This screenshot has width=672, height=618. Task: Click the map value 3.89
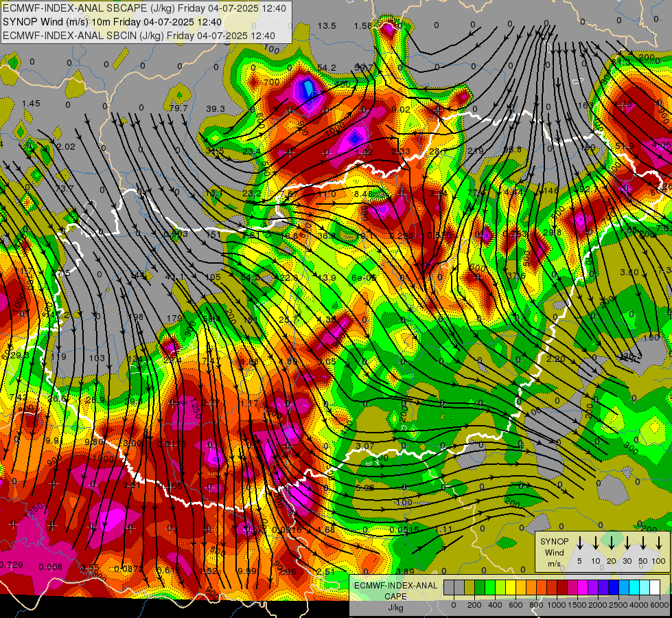click(x=405, y=571)
